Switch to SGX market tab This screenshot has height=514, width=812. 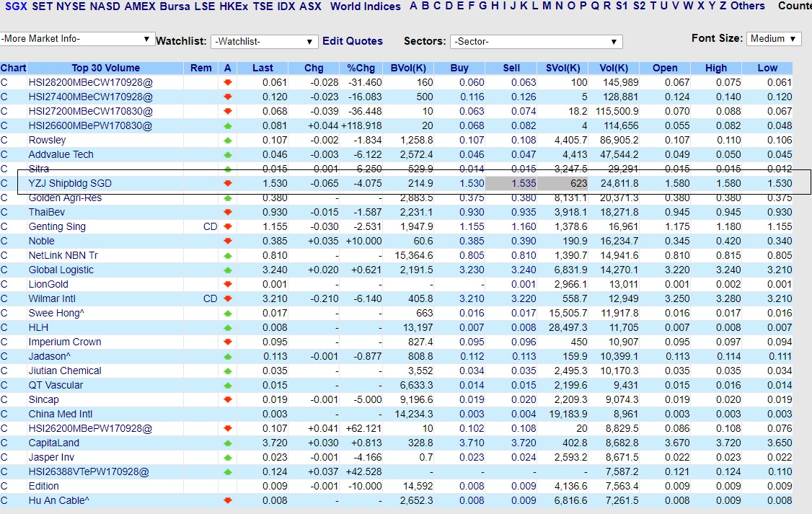coord(16,6)
